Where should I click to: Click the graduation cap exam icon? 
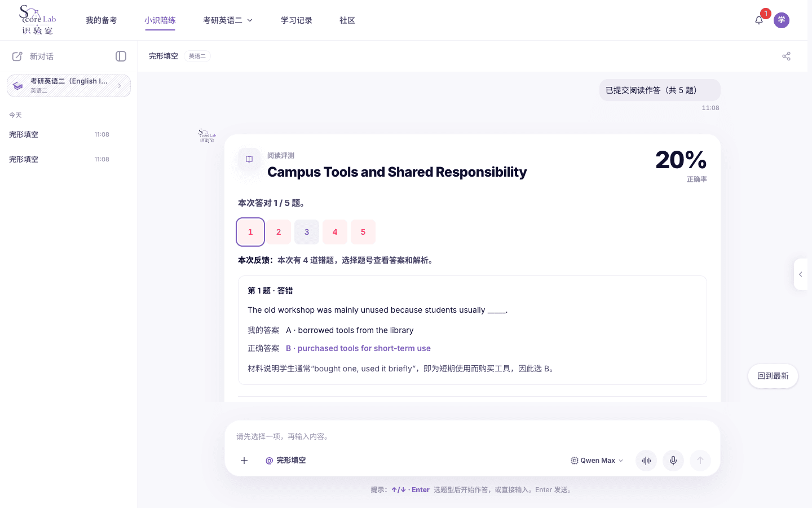[18, 86]
